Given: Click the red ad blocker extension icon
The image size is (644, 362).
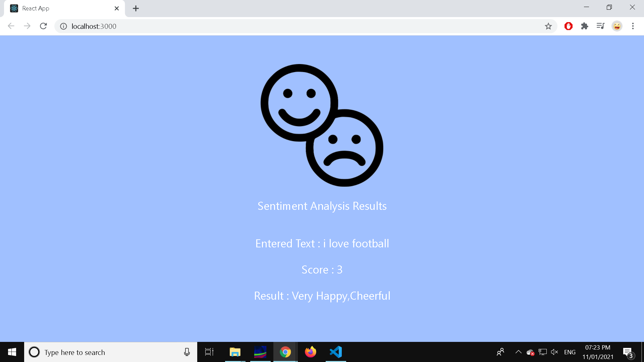Looking at the screenshot, I should [568, 26].
